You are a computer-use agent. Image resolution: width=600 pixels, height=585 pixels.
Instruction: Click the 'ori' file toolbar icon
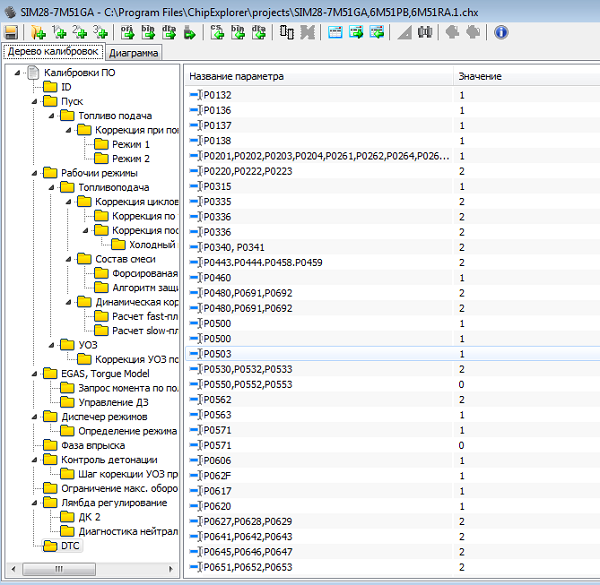point(128,32)
